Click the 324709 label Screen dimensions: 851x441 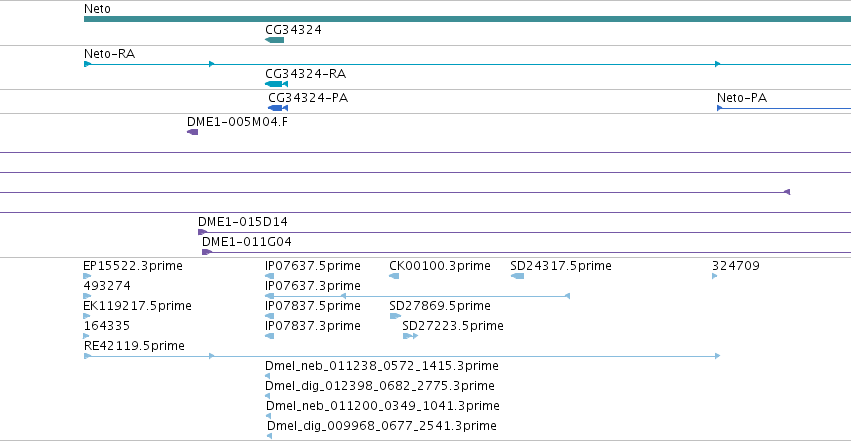(x=736, y=266)
